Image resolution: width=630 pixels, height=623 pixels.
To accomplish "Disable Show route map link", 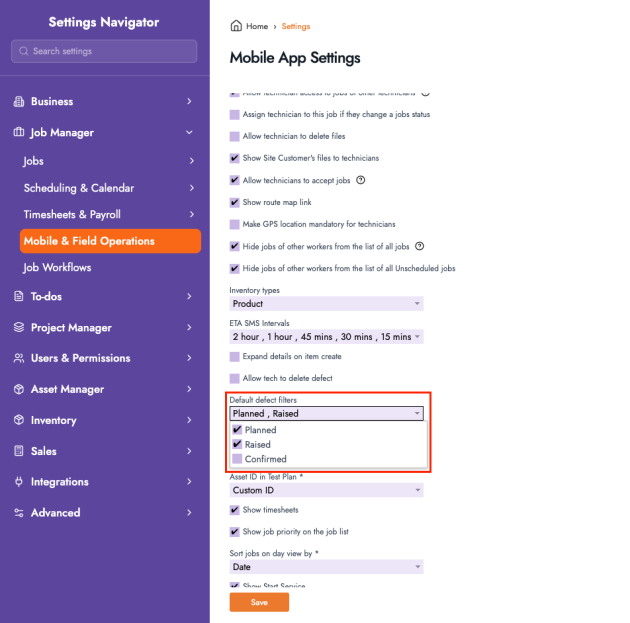I will pos(235,202).
